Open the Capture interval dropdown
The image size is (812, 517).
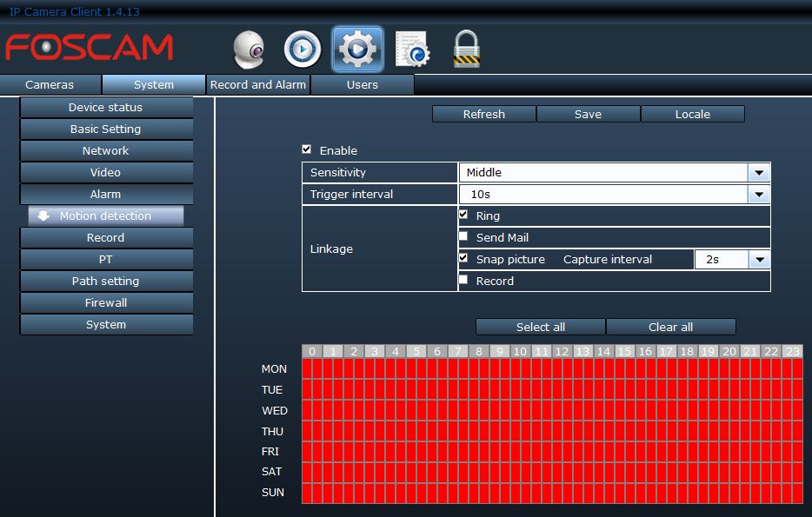click(759, 259)
